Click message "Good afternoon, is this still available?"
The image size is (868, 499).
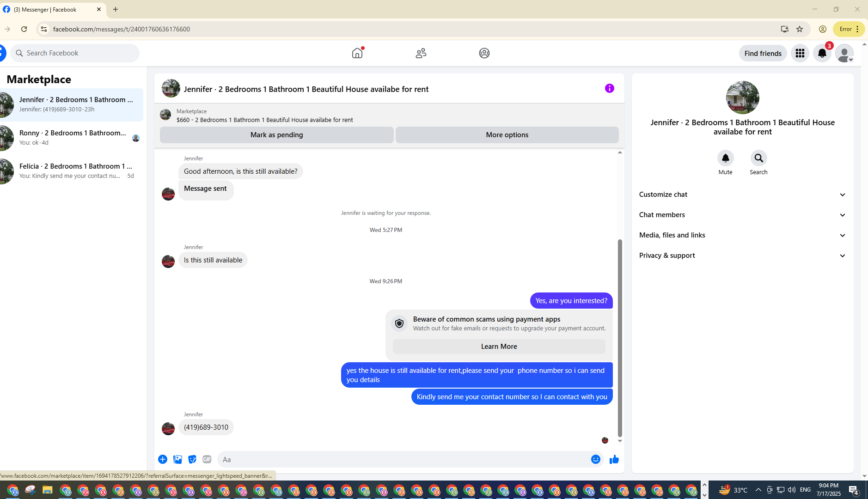pyautogui.click(x=241, y=171)
